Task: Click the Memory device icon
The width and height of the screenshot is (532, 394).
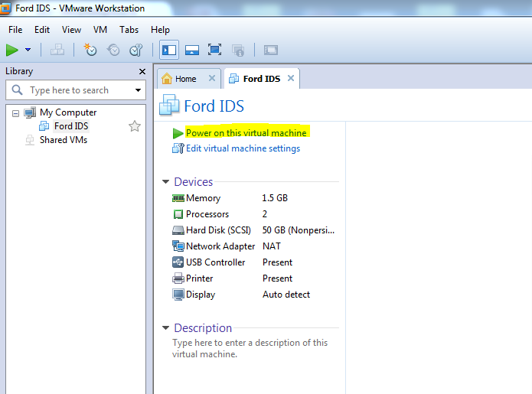Action: click(x=178, y=198)
